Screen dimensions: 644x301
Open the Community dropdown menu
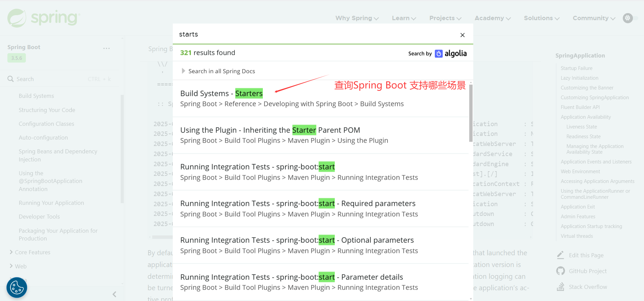click(x=594, y=18)
